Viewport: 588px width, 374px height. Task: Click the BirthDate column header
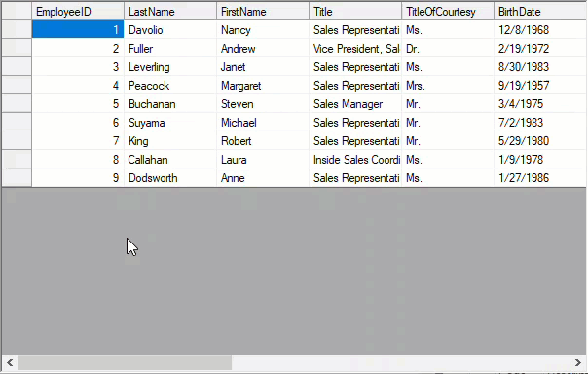[540, 12]
